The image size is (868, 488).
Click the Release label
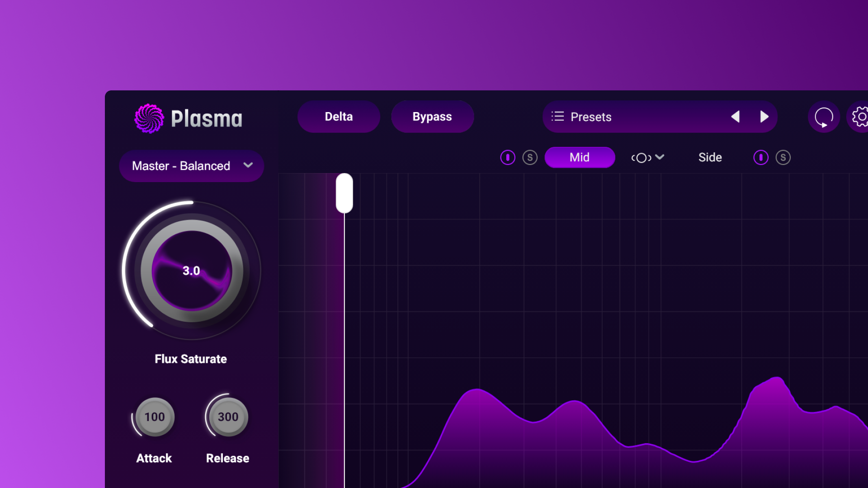click(x=228, y=458)
